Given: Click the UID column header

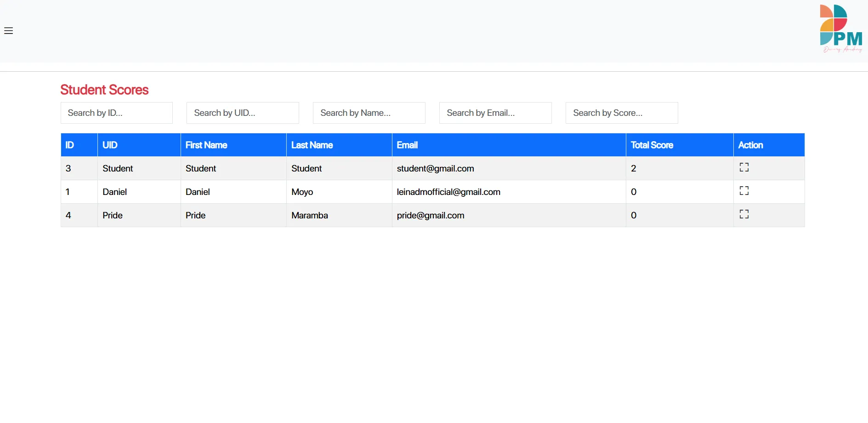Looking at the screenshot, I should (110, 145).
